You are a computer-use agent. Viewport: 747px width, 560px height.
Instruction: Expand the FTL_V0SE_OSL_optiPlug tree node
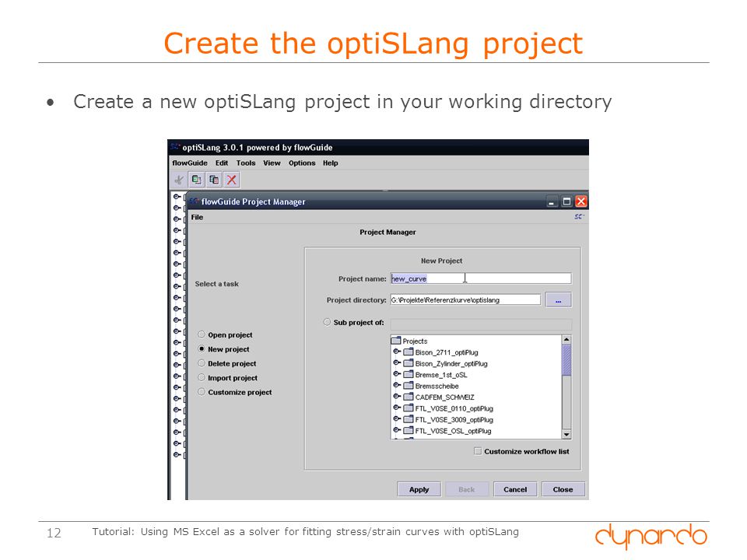tap(396, 430)
